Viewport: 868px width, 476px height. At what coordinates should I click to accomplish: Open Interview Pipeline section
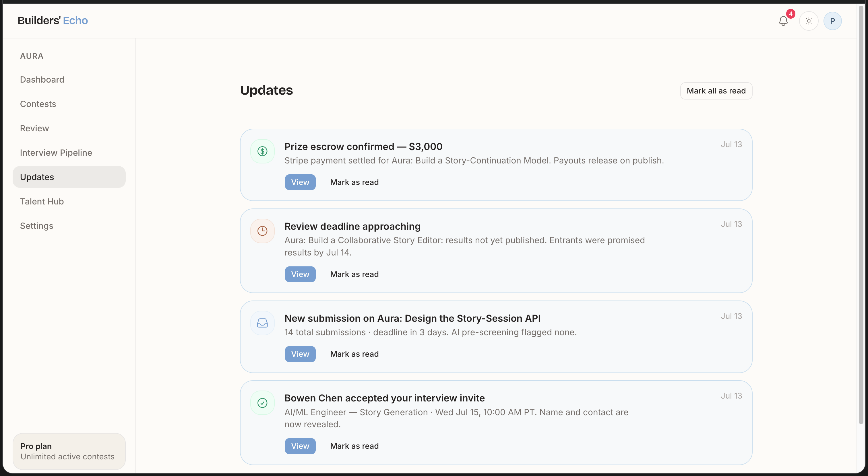[56, 153]
